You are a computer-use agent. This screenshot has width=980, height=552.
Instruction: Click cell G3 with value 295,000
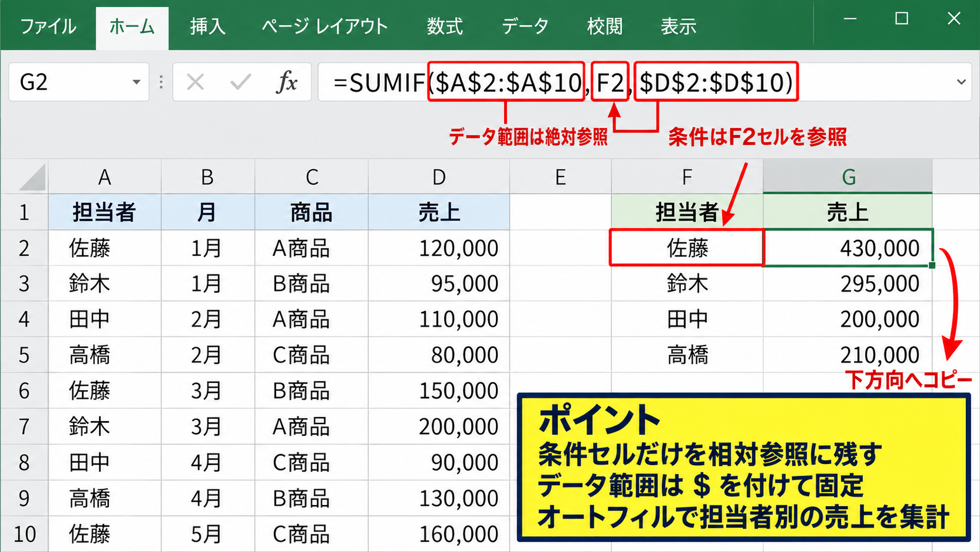click(848, 283)
